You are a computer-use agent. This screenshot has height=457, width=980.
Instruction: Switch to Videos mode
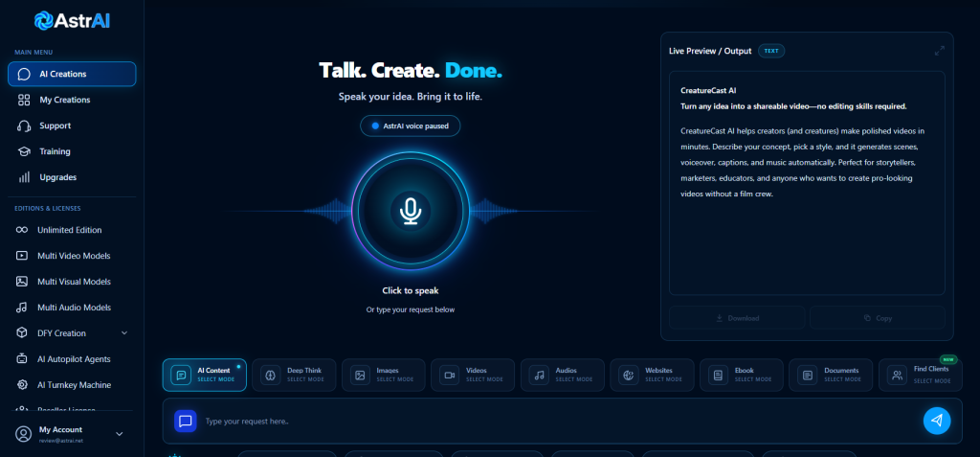pyautogui.click(x=473, y=375)
